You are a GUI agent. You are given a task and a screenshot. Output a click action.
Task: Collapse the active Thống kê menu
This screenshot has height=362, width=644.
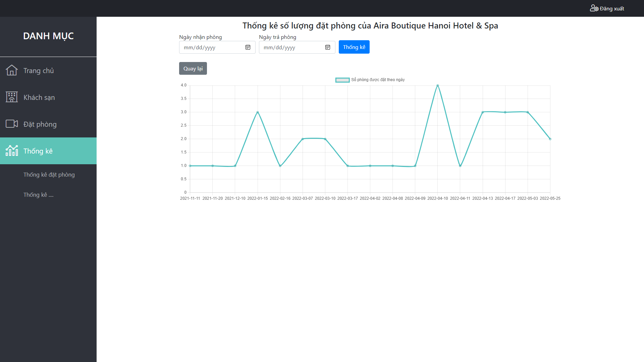(x=38, y=151)
